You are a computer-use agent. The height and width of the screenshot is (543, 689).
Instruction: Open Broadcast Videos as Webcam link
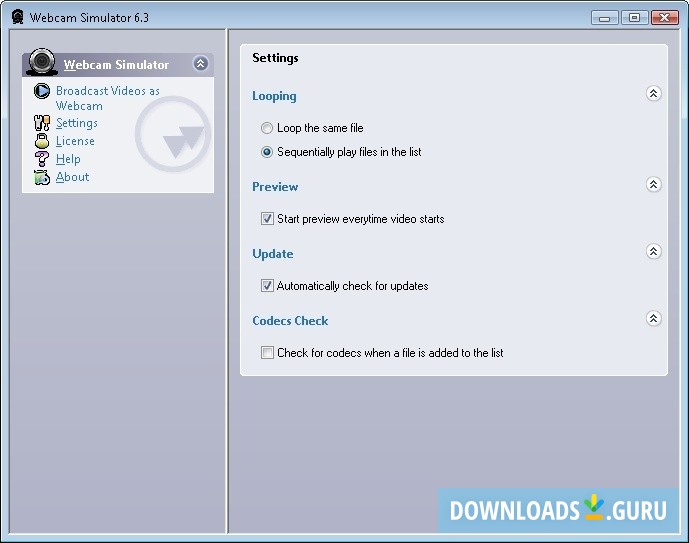(108, 98)
